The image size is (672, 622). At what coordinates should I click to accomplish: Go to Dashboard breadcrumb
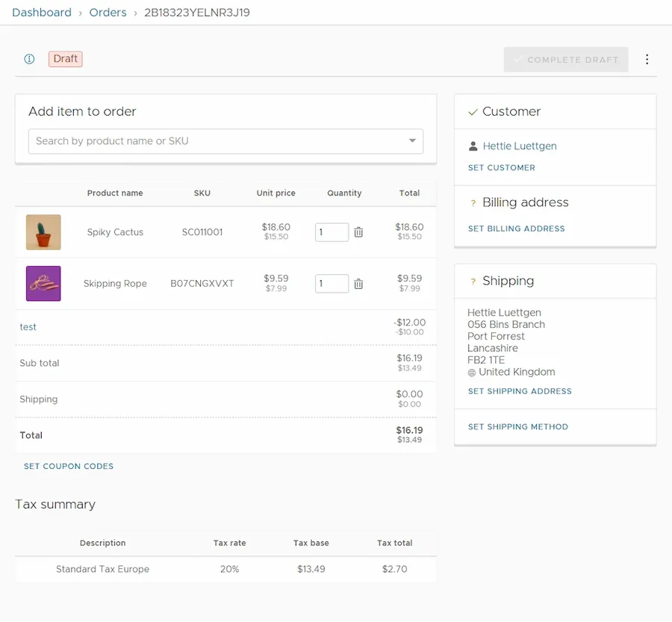point(42,13)
